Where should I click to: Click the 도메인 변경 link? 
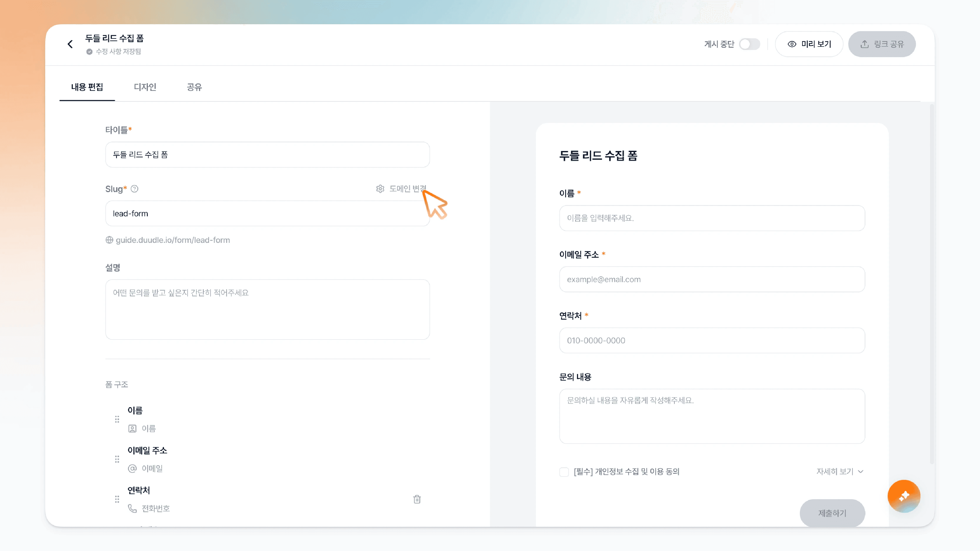point(408,189)
